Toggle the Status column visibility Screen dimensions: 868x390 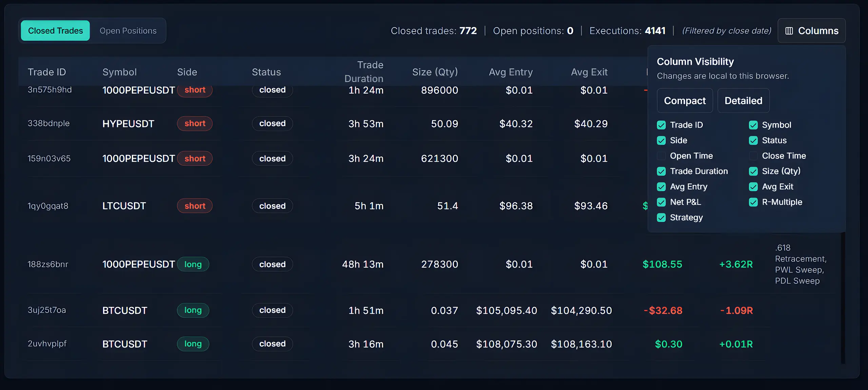[754, 140]
